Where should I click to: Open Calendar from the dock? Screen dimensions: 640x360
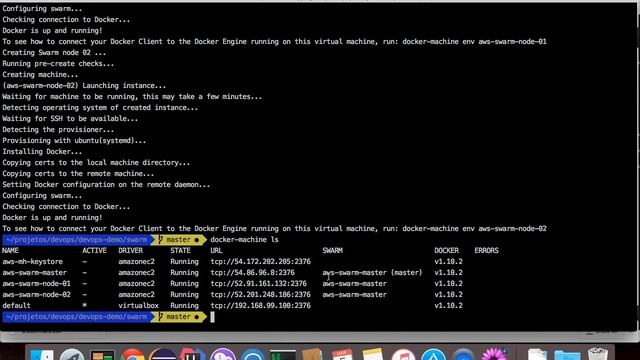point(342,355)
